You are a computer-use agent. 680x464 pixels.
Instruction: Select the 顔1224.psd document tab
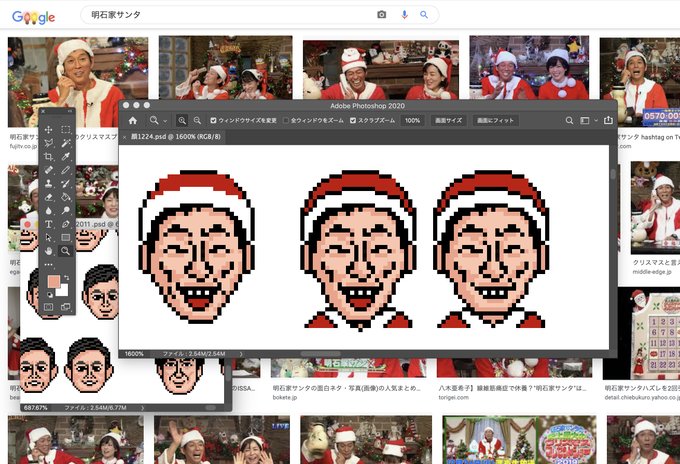tap(176, 137)
